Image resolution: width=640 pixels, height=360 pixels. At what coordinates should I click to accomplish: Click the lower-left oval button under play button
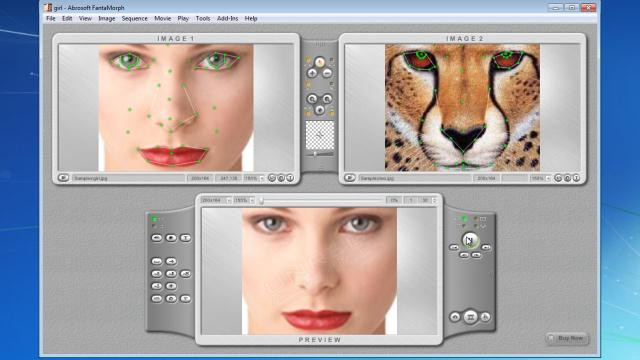point(464,255)
